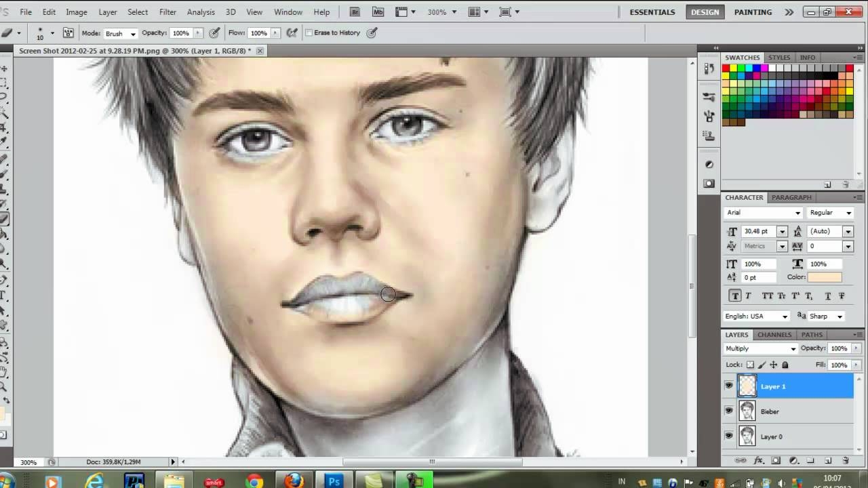Switch to the Channels tab
The image size is (868, 488).
point(774,335)
